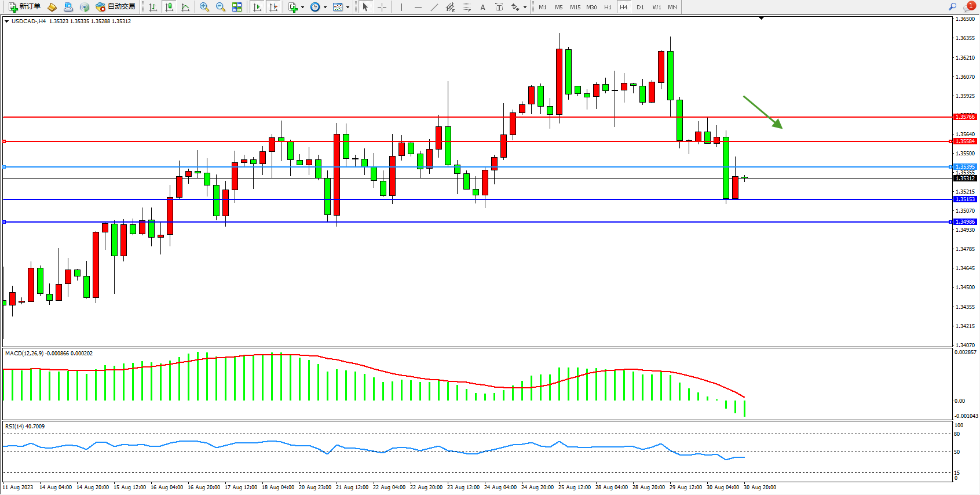Switch to D1 timeframe
980x495 pixels.
(x=640, y=7)
